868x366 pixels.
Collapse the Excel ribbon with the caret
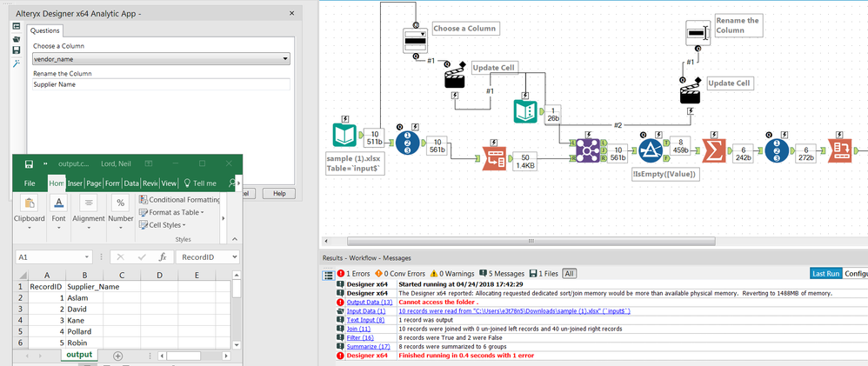234,239
